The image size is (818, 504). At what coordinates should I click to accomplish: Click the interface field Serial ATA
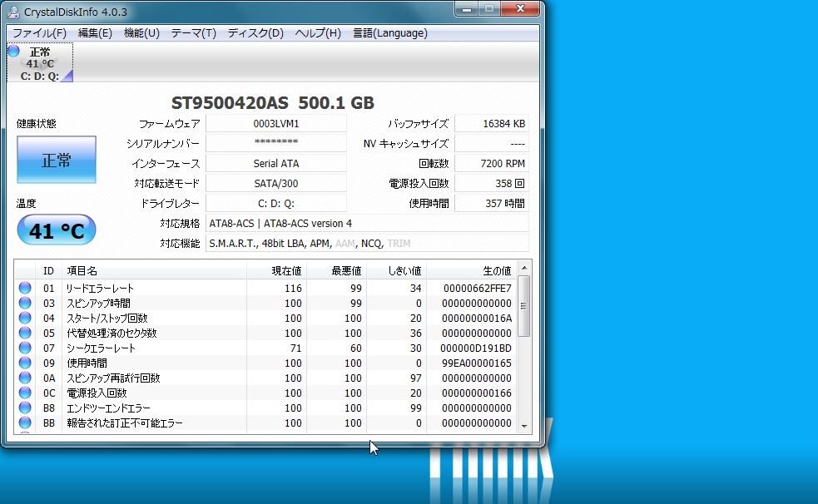click(276, 163)
